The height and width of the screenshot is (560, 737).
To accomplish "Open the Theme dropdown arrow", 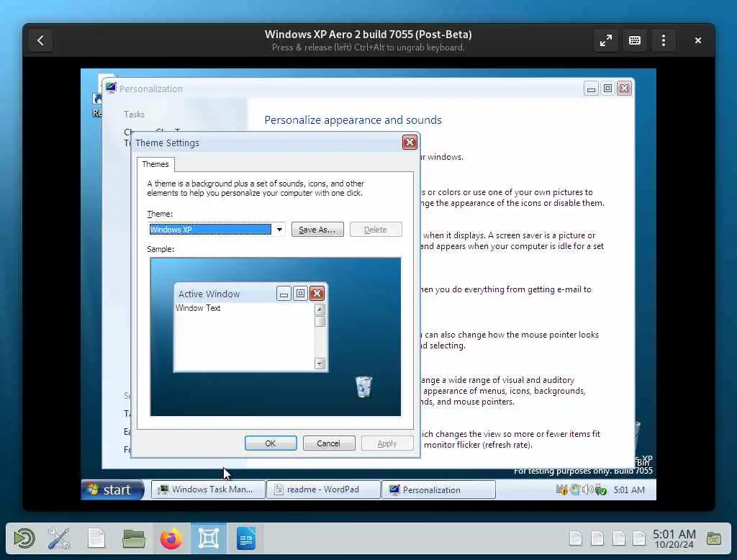I will (279, 230).
